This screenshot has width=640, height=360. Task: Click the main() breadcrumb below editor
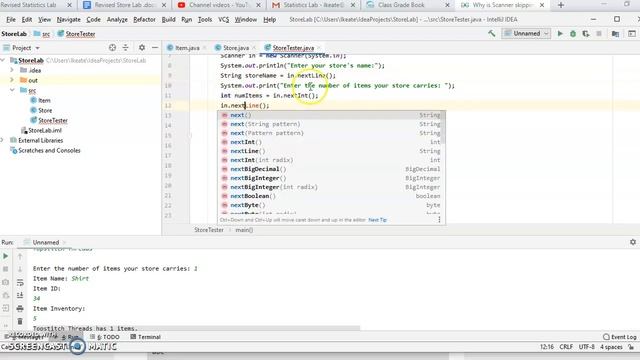click(x=244, y=230)
